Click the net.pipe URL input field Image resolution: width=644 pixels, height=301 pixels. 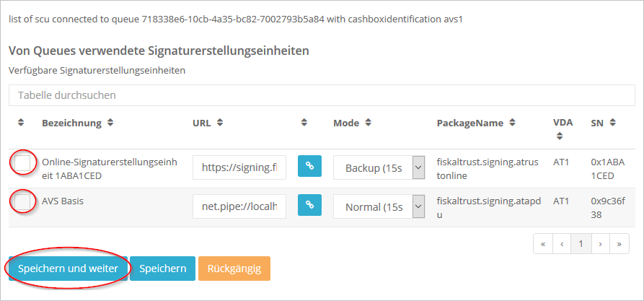(x=239, y=206)
